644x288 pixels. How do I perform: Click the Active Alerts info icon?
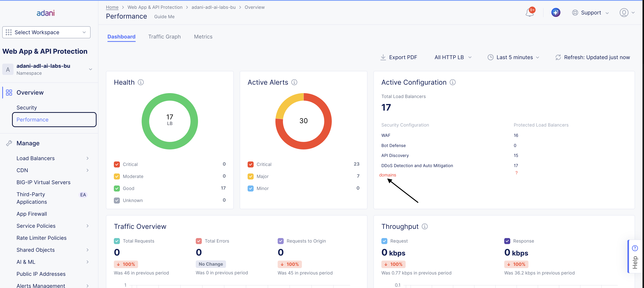tap(294, 82)
